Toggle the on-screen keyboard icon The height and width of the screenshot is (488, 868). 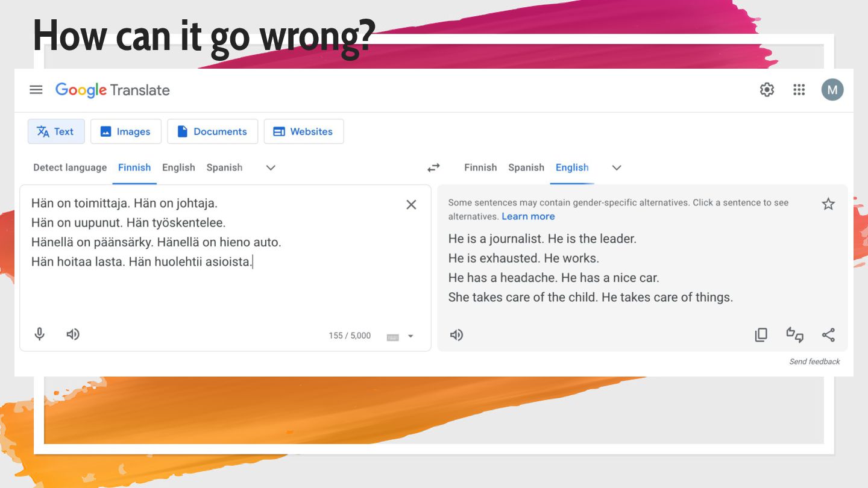(x=393, y=337)
